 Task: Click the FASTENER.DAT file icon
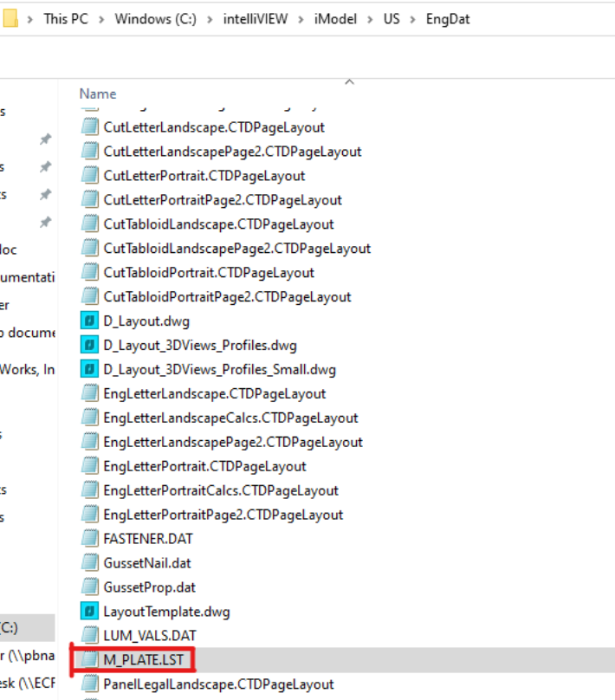[89, 539]
